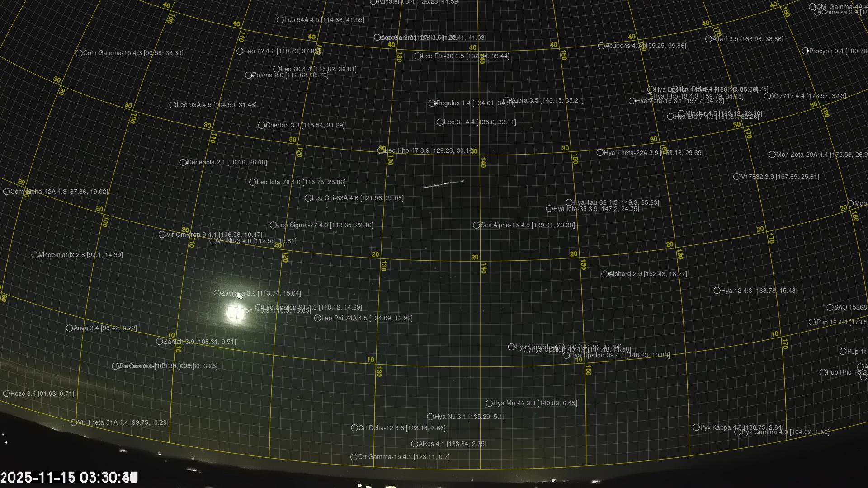Image resolution: width=868 pixels, height=488 pixels.
Task: Click the Procyon star marker circle
Action: point(806,51)
